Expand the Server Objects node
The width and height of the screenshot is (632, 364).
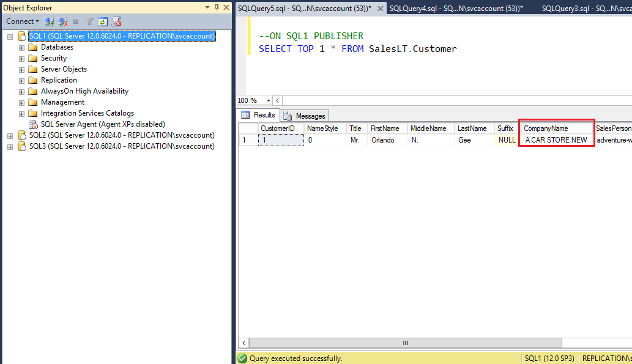pos(22,70)
